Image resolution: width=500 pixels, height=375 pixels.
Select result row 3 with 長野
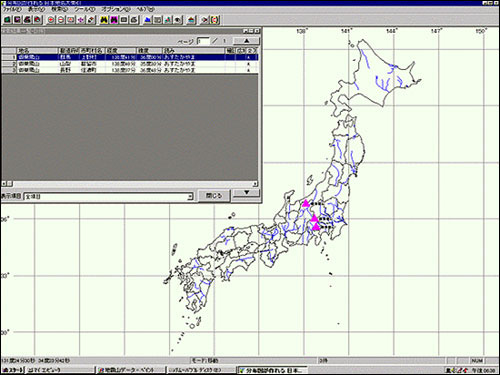129,70
